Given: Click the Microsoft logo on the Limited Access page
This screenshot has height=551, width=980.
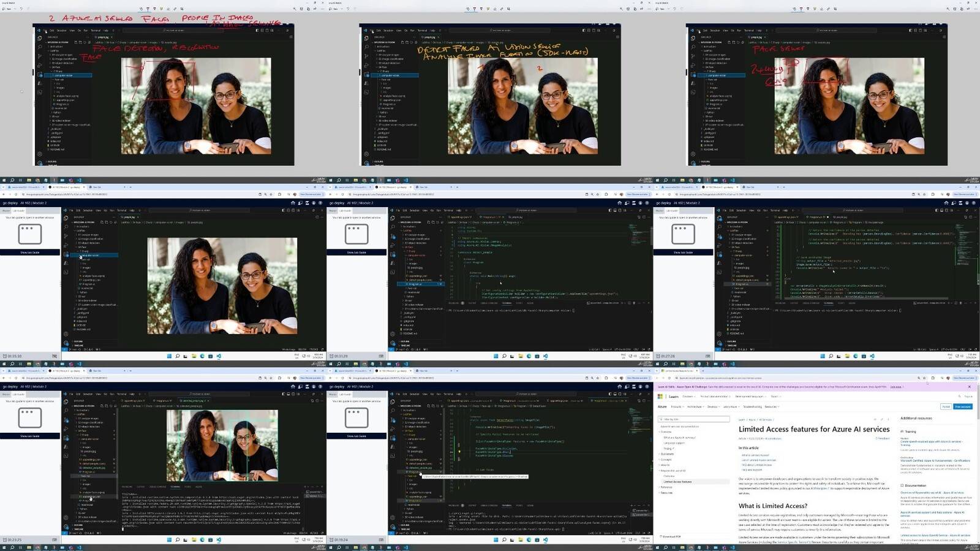Looking at the screenshot, I should pyautogui.click(x=660, y=397).
